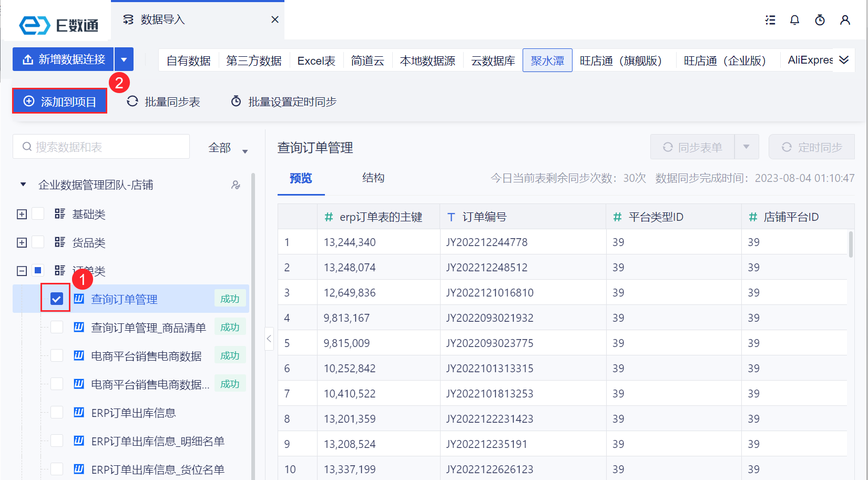
Task: Collapse the left panel with arrow handle
Action: tap(269, 339)
